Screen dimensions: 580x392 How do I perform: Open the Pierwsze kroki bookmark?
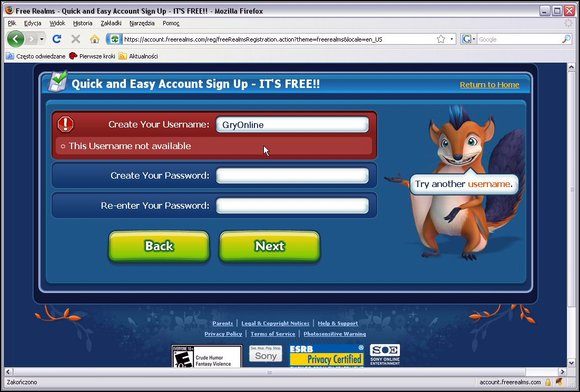pyautogui.click(x=92, y=56)
